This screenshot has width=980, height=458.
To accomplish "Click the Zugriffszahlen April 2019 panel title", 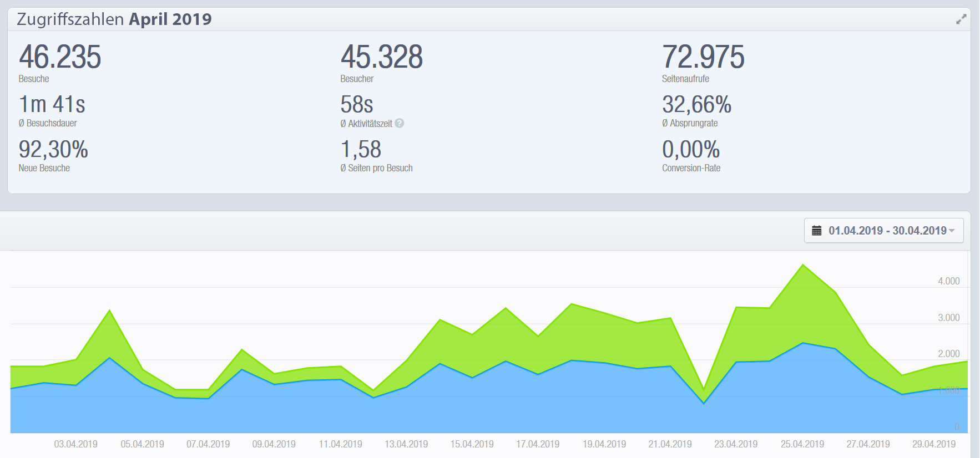I will pos(114,19).
